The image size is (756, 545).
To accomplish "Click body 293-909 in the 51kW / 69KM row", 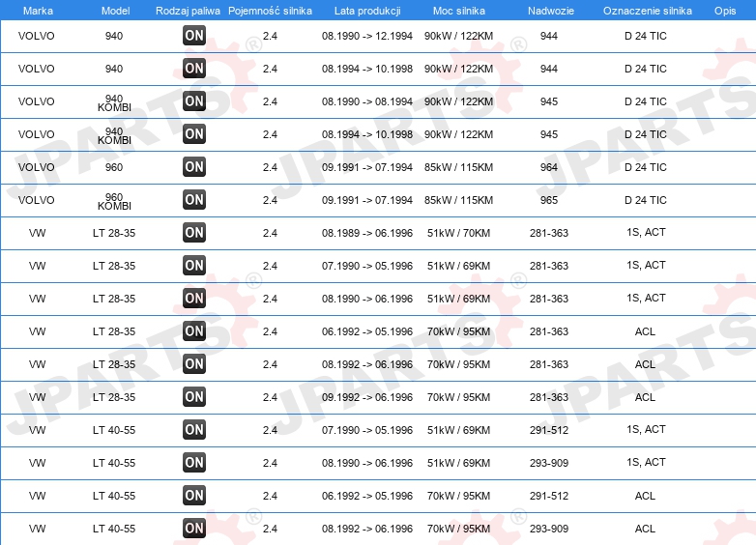I will point(549,463).
